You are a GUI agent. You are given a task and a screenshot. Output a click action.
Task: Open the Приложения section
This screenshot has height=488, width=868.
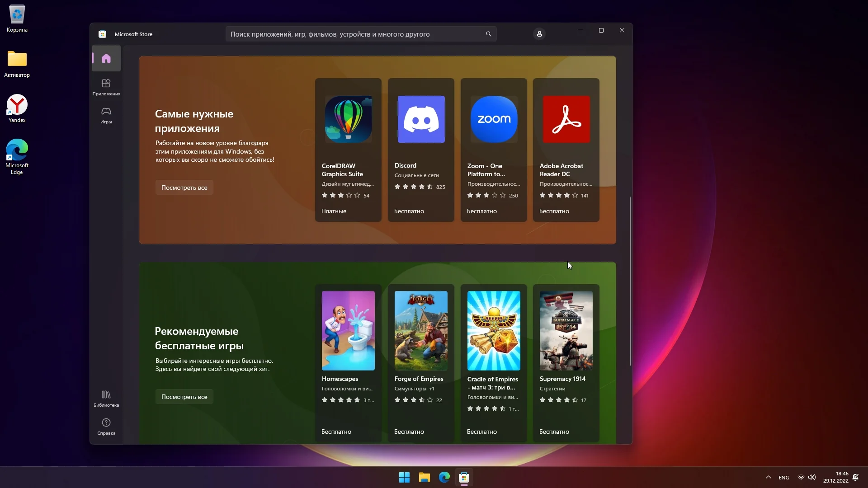point(106,87)
